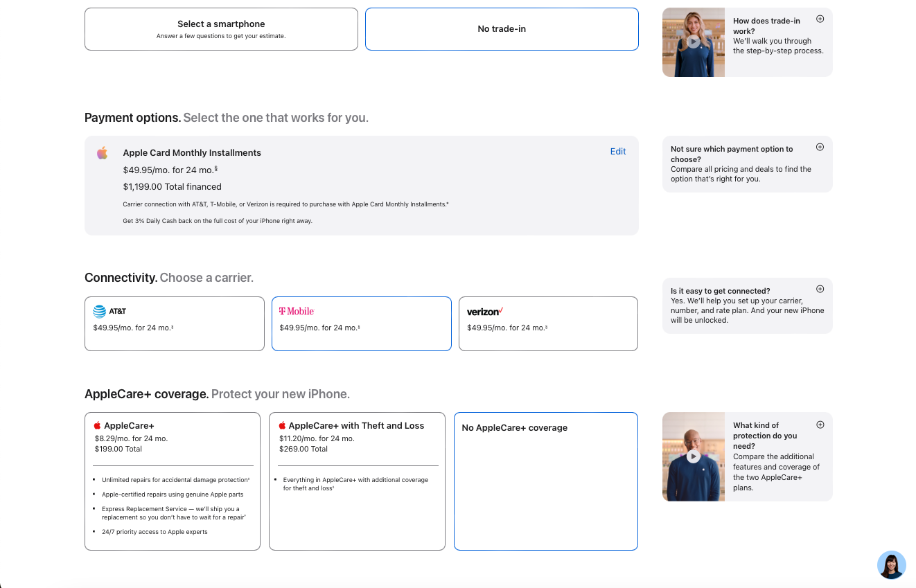Click the red Apple icon beside AppleCare+
Viewport: 916px width, 588px height.
[x=98, y=426]
